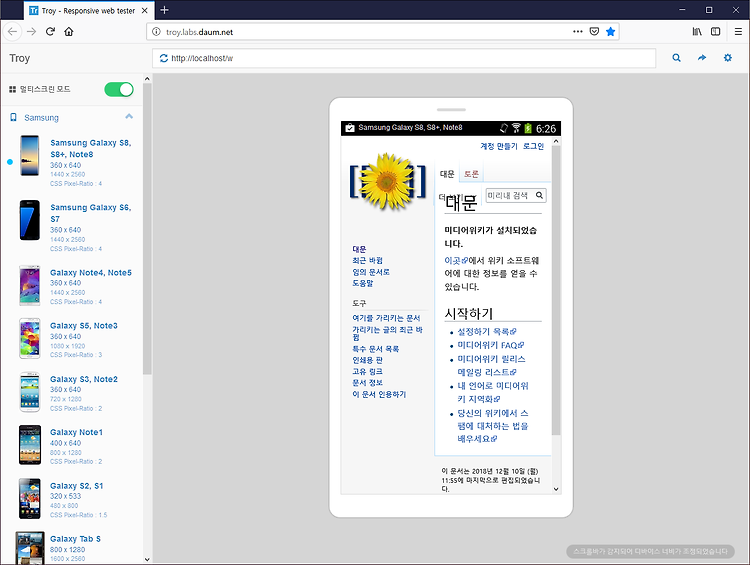Click the Galaxy S8 phone thumbnail
Image resolution: width=750 pixels, height=565 pixels.
click(x=30, y=155)
